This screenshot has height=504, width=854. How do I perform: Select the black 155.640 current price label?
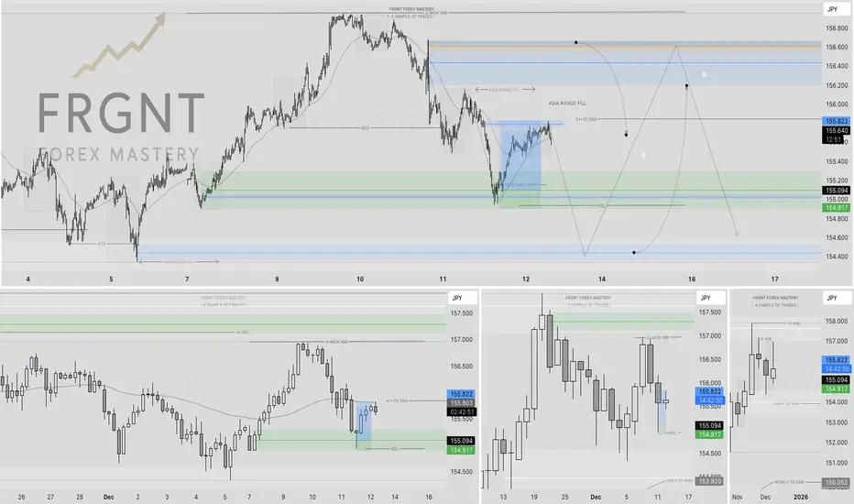pos(837,131)
